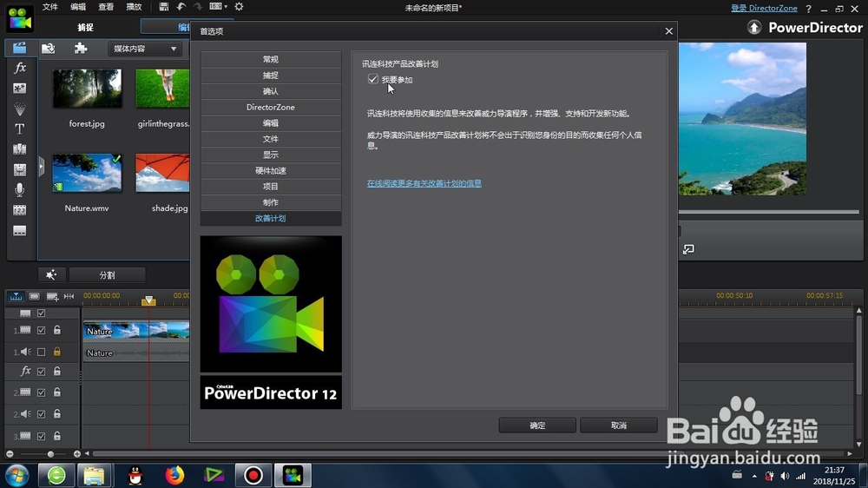Toggle fx track enable checkbox

click(41, 372)
